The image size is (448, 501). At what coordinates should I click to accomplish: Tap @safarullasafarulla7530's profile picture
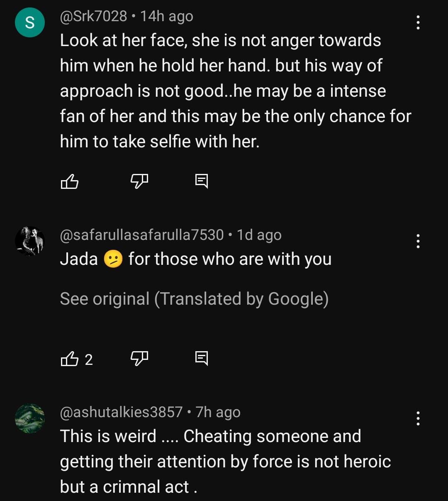(x=30, y=241)
